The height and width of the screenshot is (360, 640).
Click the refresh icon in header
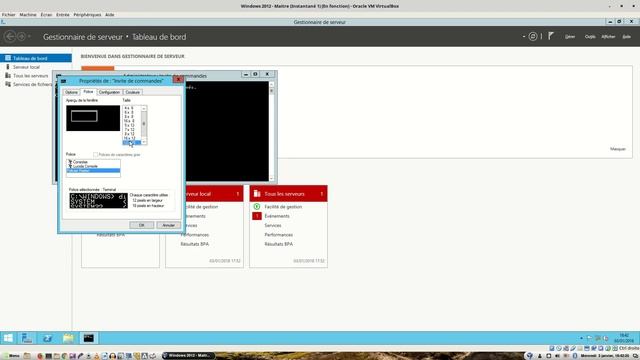(533, 37)
